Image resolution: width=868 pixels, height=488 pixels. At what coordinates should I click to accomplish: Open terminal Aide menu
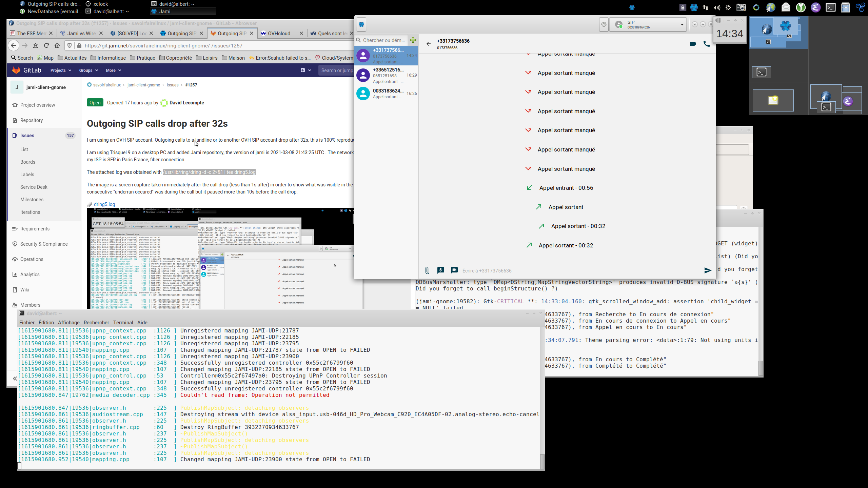142,322
